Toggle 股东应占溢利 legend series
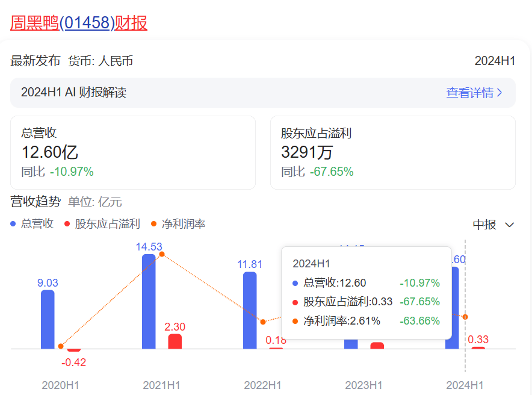532x395 pixels. pyautogui.click(x=107, y=224)
